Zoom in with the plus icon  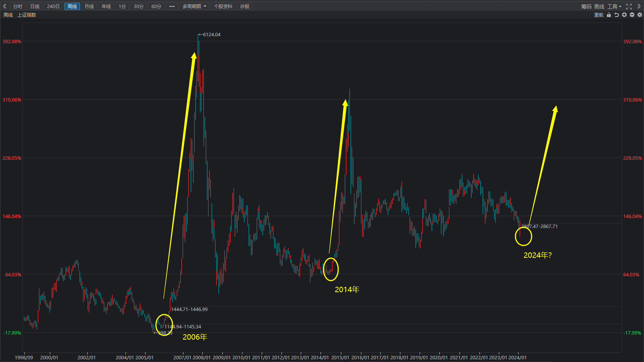[x=624, y=15]
